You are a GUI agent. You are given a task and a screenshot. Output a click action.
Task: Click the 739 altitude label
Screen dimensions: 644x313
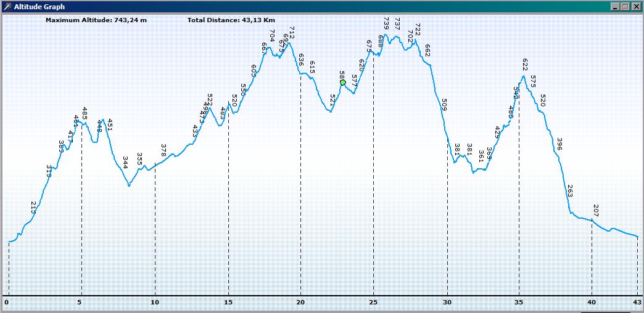pyautogui.click(x=386, y=23)
